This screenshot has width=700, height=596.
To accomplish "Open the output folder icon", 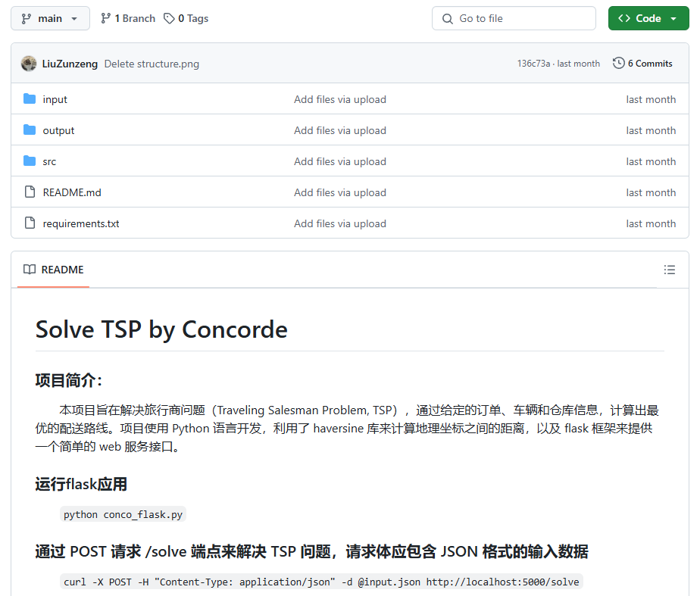I will pyautogui.click(x=30, y=129).
